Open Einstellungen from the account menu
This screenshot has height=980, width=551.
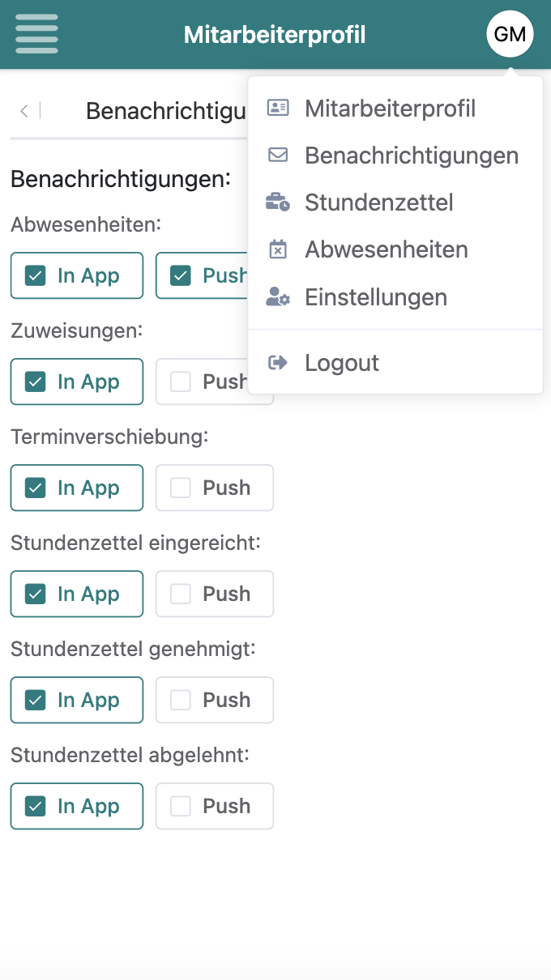click(375, 296)
